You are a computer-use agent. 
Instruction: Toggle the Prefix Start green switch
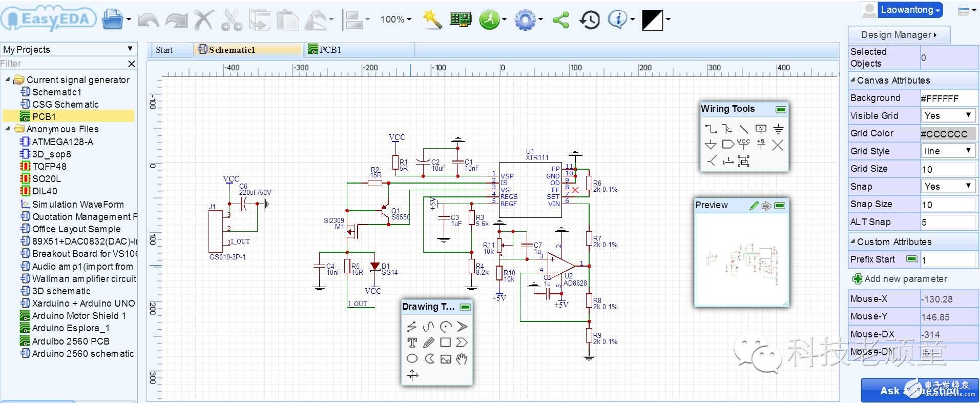tap(911, 259)
